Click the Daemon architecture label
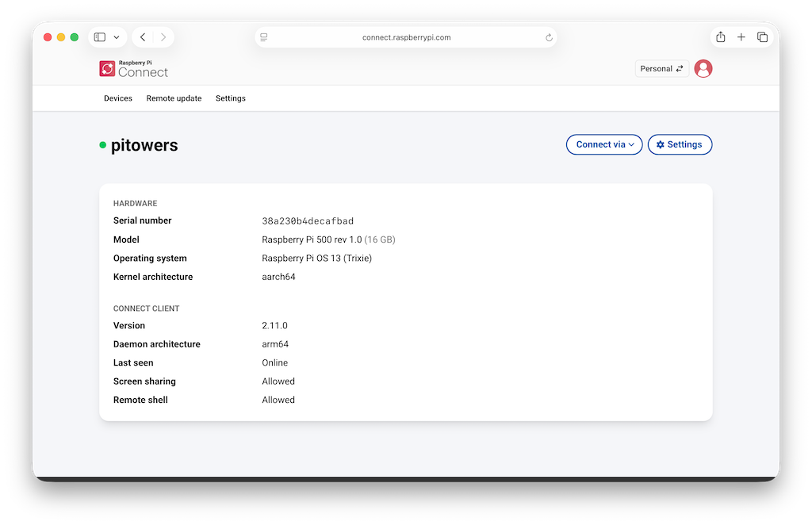Screen dimensions: 812x525 (x=157, y=343)
